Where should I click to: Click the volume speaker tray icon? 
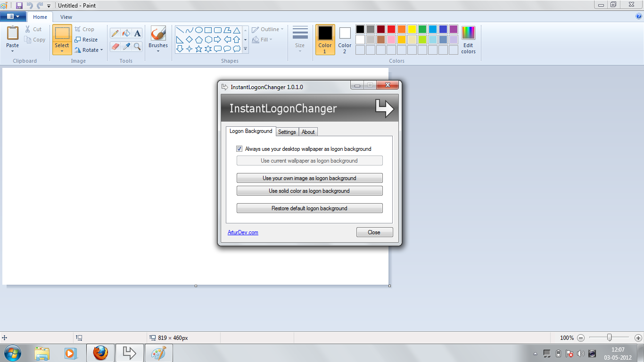[580, 354]
